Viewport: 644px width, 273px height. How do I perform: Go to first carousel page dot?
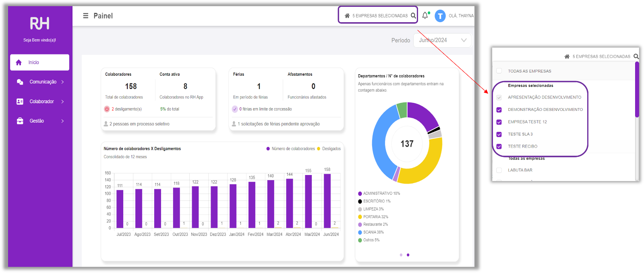click(401, 255)
